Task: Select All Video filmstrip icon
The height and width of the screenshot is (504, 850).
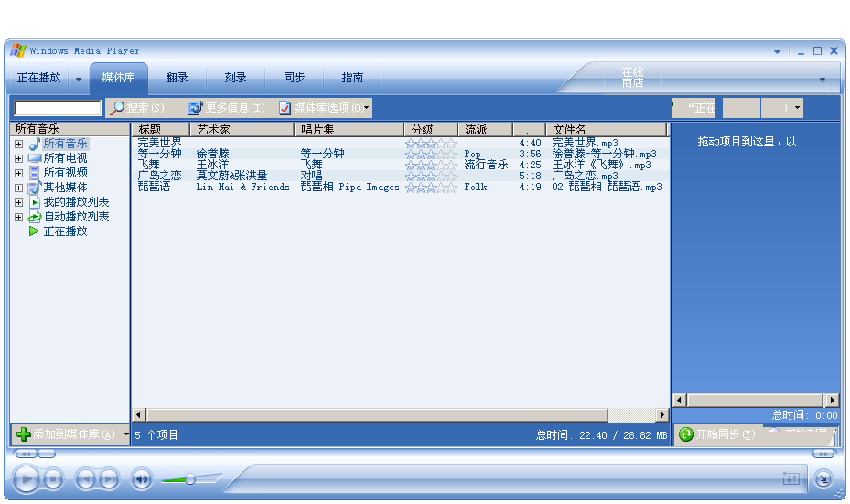Action: click(34, 173)
